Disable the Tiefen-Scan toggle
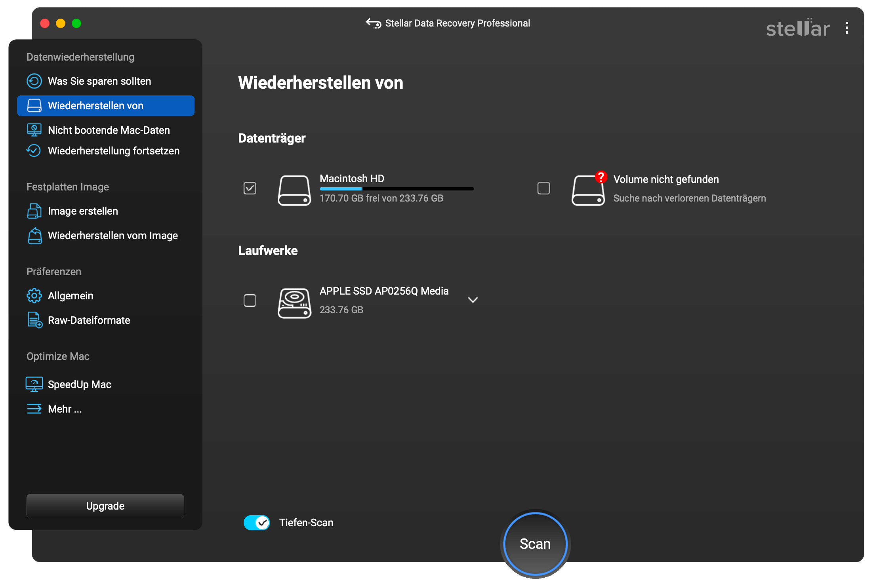 (257, 523)
